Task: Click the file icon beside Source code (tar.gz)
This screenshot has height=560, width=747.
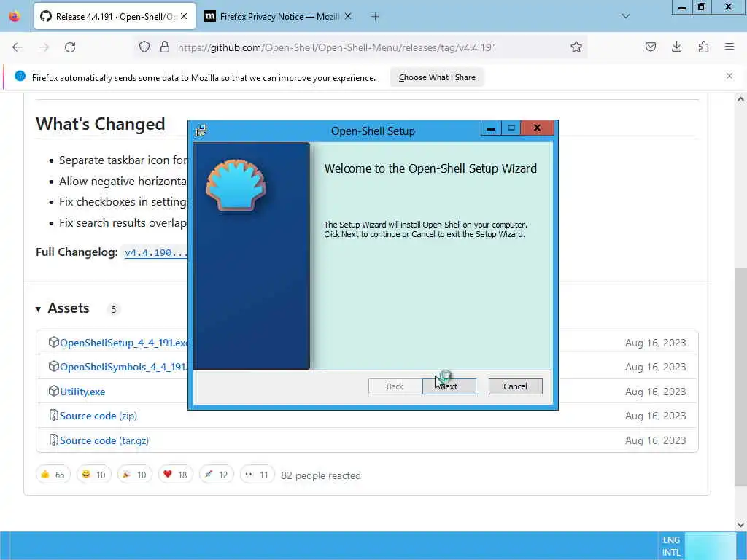Action: (x=54, y=440)
